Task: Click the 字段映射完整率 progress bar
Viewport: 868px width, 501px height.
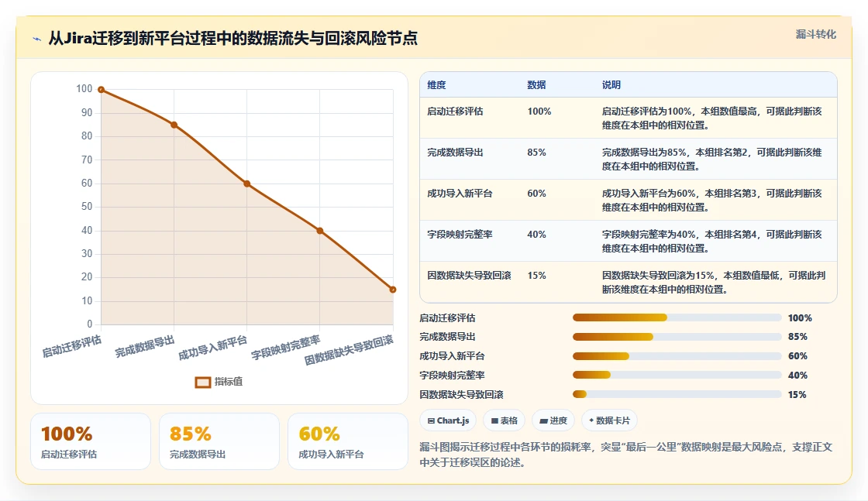Action: (677, 375)
